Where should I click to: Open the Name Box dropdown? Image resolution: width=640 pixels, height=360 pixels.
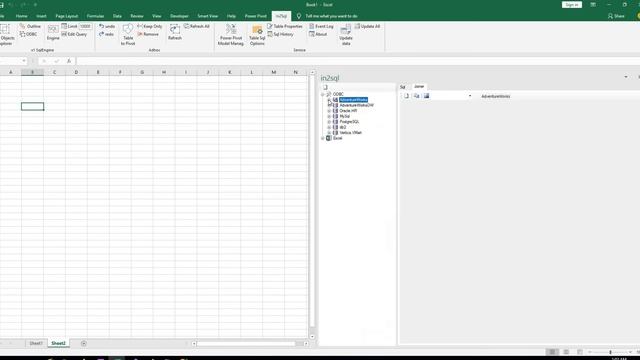24,61
